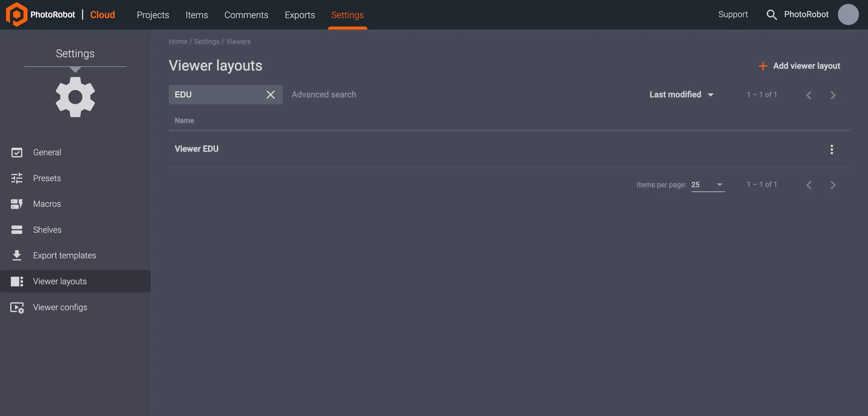
Task: Open the Support link
Action: pyautogui.click(x=733, y=14)
